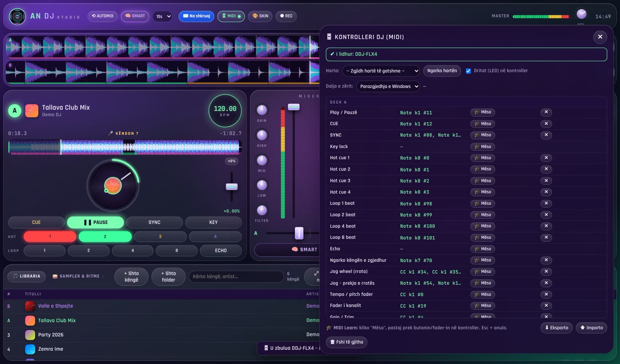
Task: Open the Dalja e zërit output dropdown
Action: (x=388, y=86)
